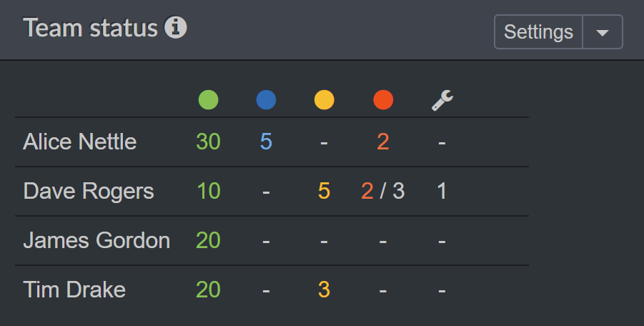Click the yellow status dot column header
Image resolution: width=644 pixels, height=326 pixels.
point(324,100)
